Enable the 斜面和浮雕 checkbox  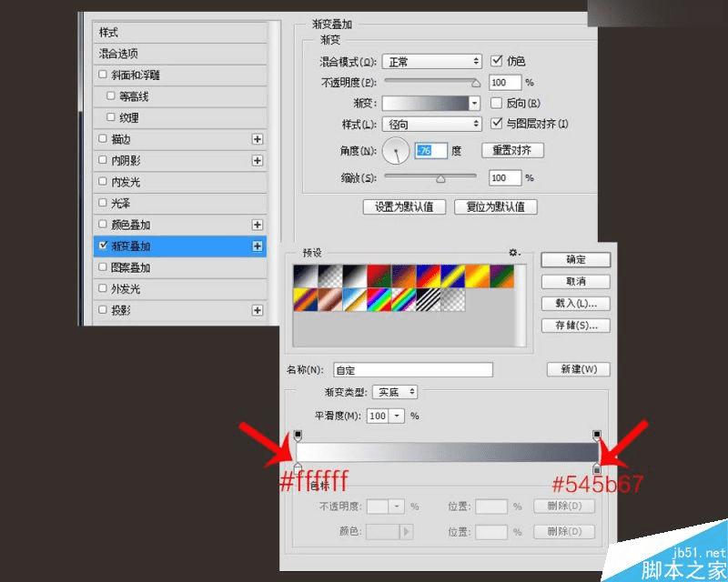[103, 75]
